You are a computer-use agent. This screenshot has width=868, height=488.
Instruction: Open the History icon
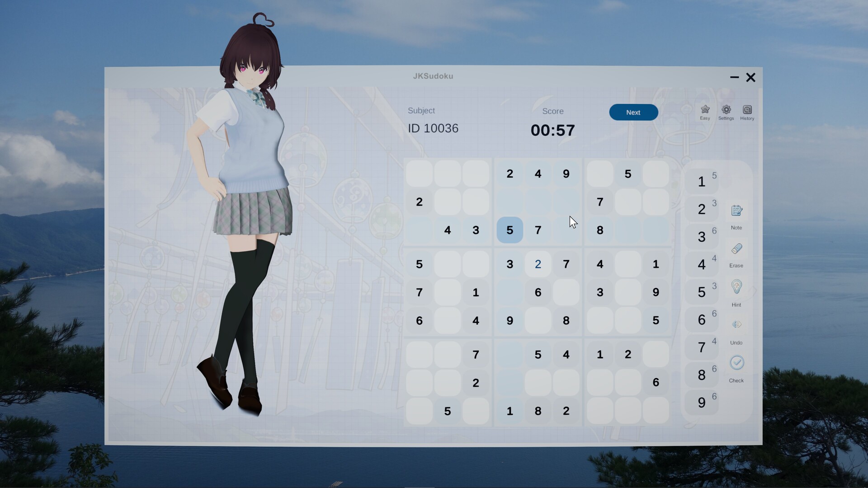click(x=747, y=110)
